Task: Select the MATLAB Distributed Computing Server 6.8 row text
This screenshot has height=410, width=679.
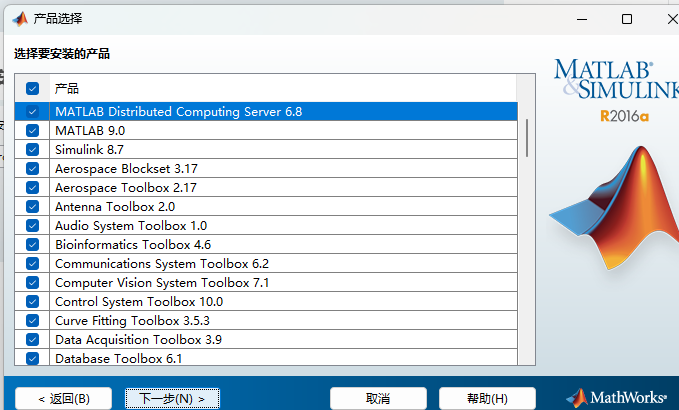Action: (x=178, y=112)
